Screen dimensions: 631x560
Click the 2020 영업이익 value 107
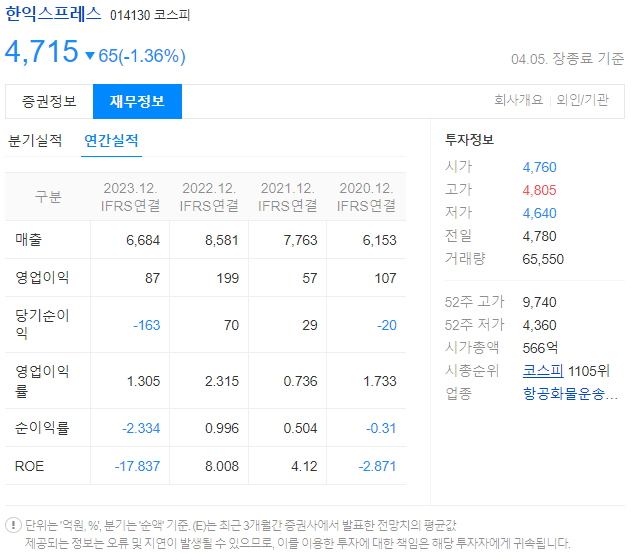click(386, 278)
